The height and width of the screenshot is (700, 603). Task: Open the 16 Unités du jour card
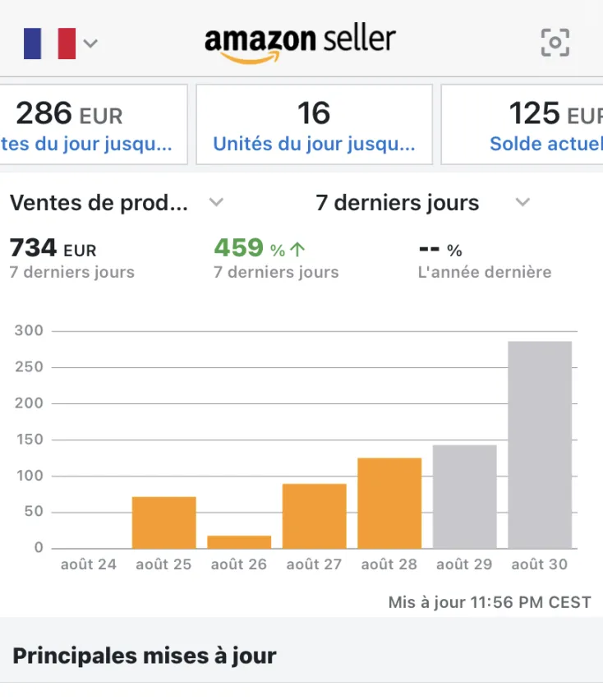(314, 125)
